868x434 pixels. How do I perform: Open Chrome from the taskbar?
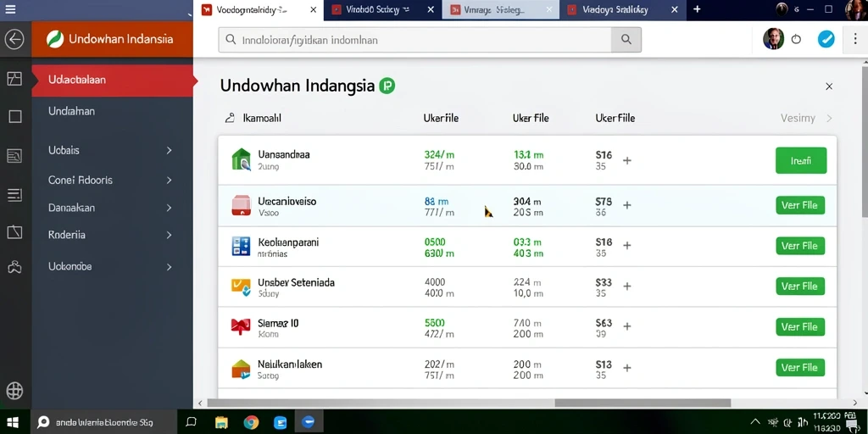(x=251, y=422)
